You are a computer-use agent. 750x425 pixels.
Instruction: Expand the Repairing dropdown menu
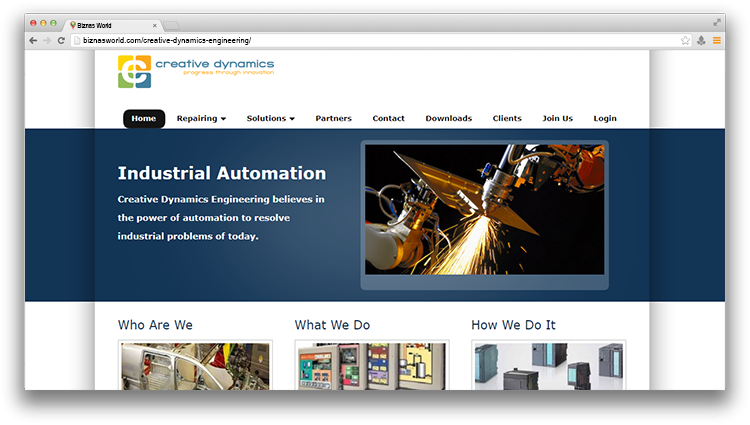(201, 119)
